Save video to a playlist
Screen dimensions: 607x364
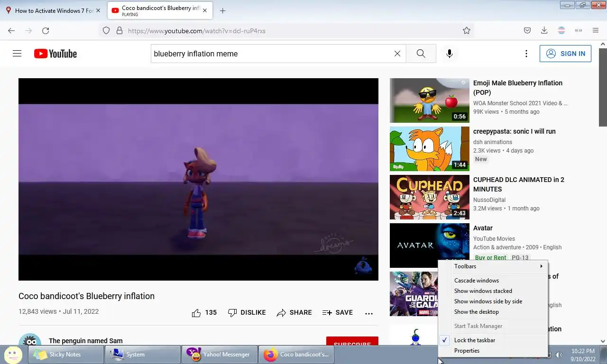(337, 312)
